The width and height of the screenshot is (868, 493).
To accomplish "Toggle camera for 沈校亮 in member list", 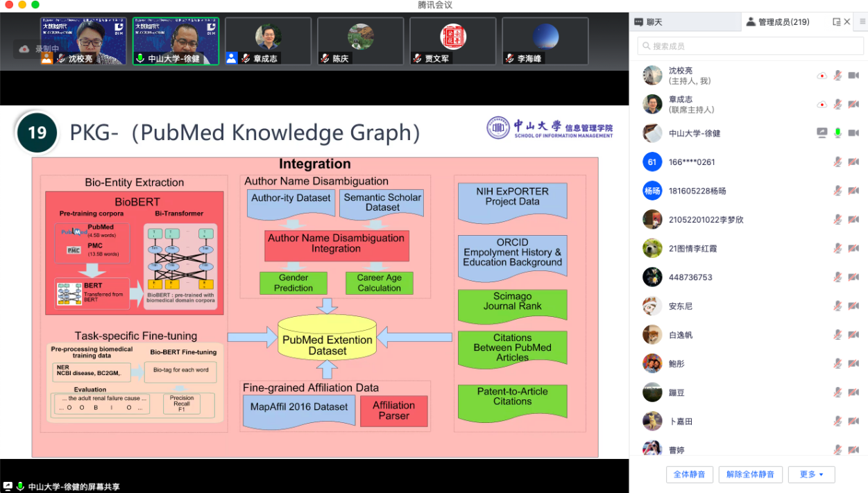I will click(x=853, y=76).
